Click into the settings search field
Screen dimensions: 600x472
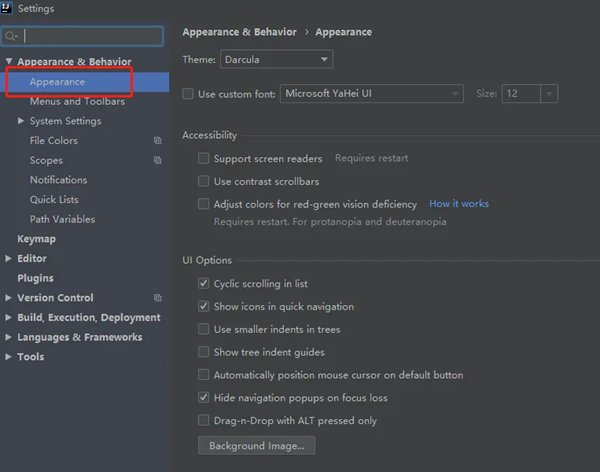(90, 37)
